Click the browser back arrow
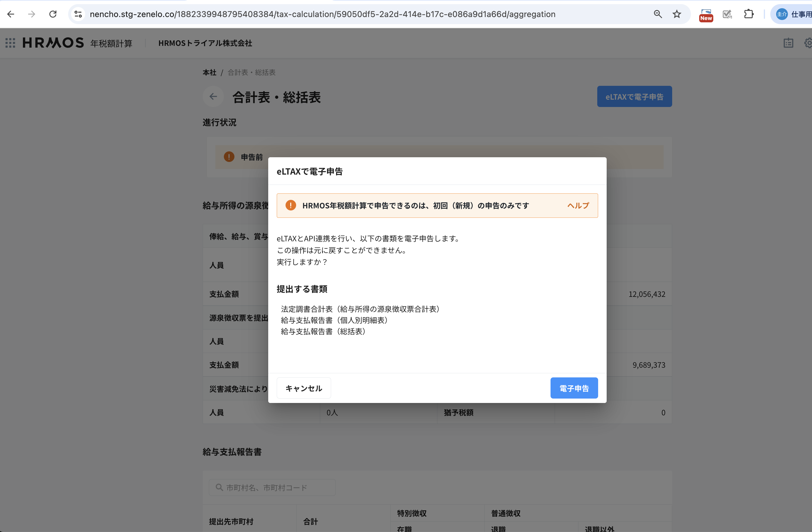The width and height of the screenshot is (812, 532). coord(11,14)
